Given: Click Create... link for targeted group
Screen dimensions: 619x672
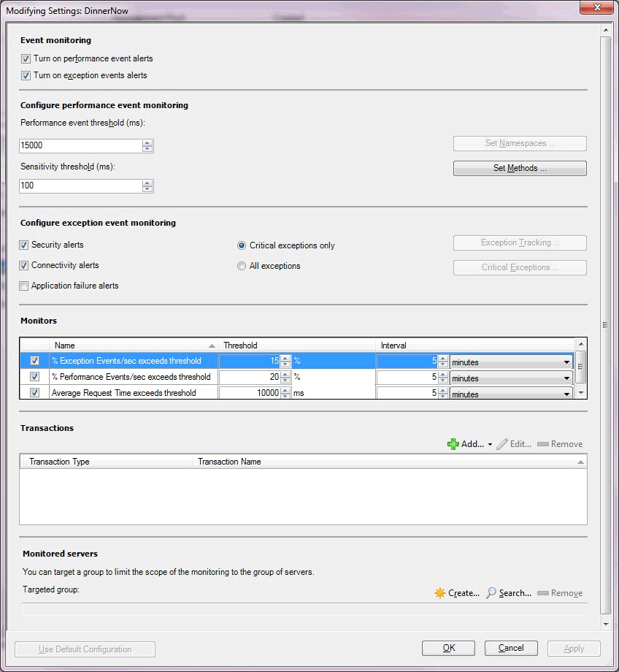Looking at the screenshot, I should pyautogui.click(x=464, y=593).
